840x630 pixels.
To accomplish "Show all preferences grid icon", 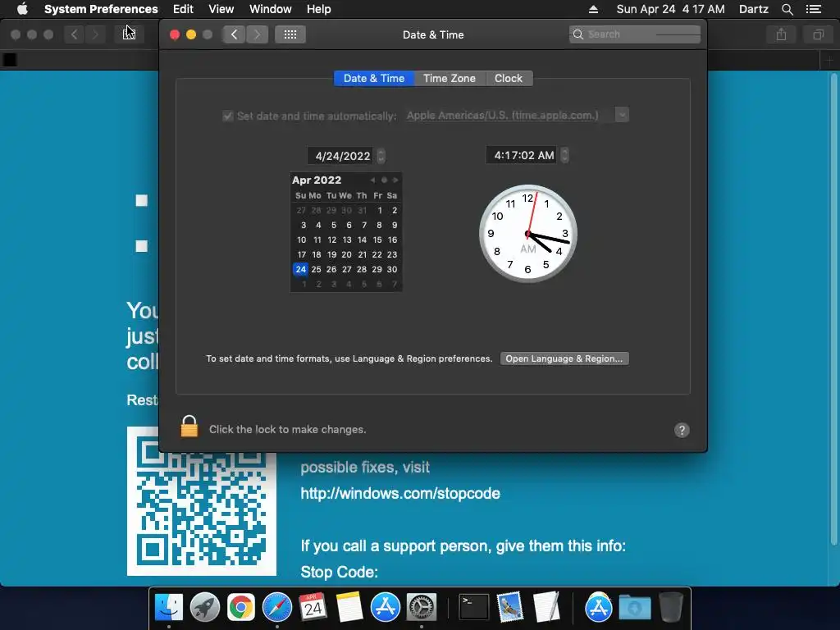I will tap(290, 34).
